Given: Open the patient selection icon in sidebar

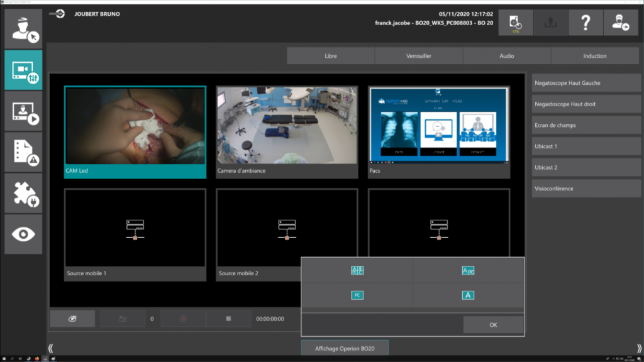Looking at the screenshot, I should click(23, 29).
